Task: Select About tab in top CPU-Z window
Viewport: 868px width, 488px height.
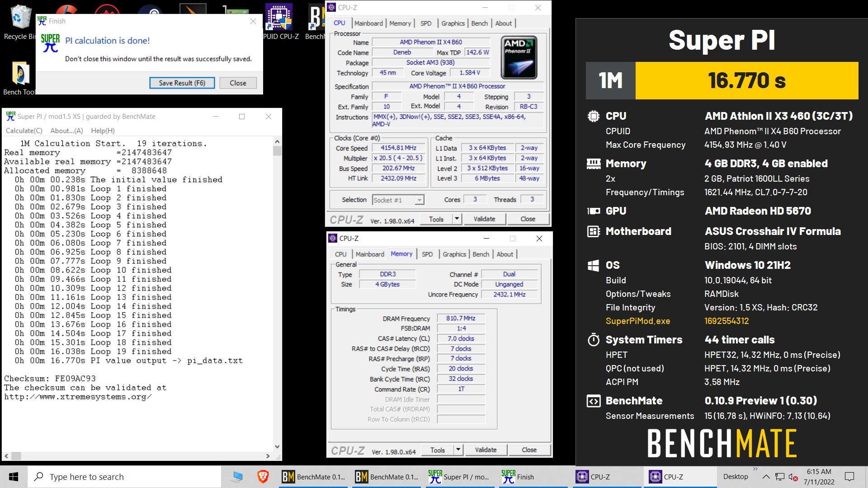Action: (x=504, y=23)
